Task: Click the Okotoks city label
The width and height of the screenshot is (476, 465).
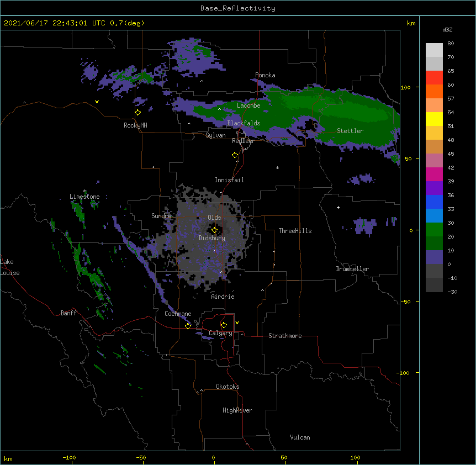Action: (228, 387)
